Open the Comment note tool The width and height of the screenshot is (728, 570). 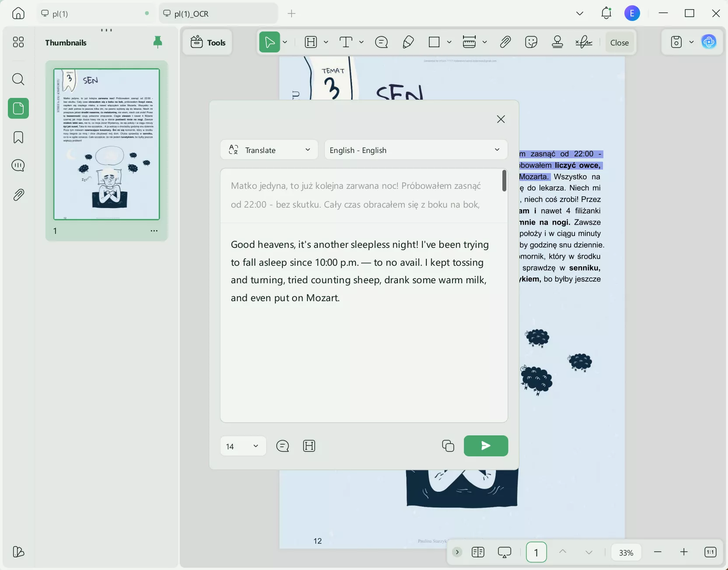pyautogui.click(x=381, y=42)
